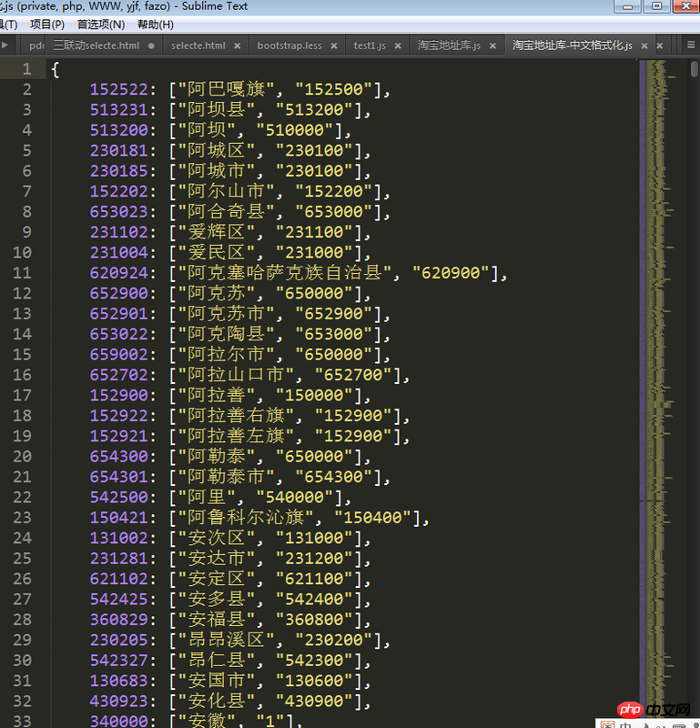Switch to the test1.js tab
This screenshot has height=728, width=700.
370,45
